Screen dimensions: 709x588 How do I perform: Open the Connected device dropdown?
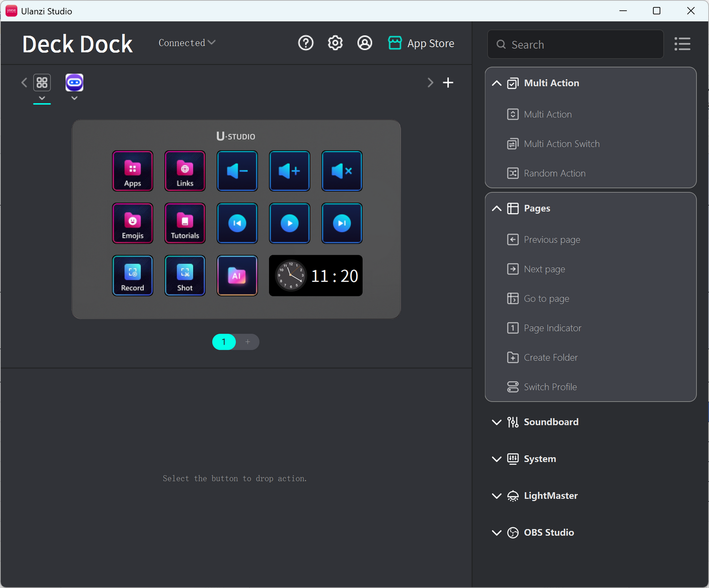187,43
